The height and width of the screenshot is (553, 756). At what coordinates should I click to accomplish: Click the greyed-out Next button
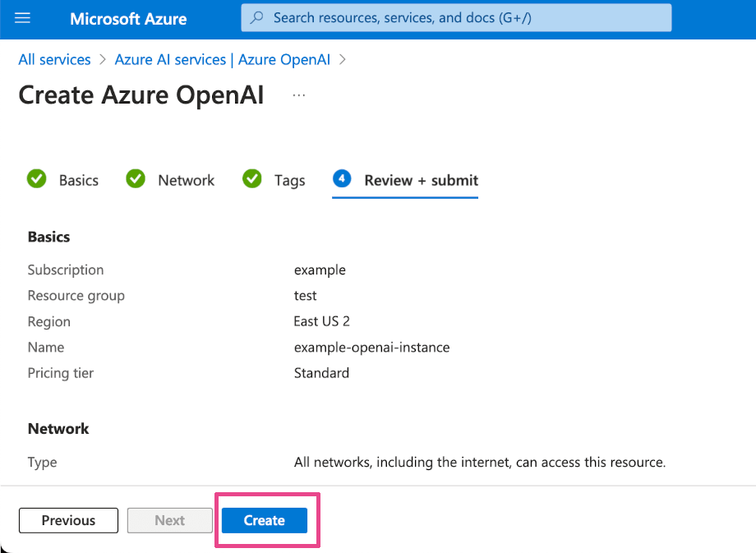pyautogui.click(x=169, y=520)
